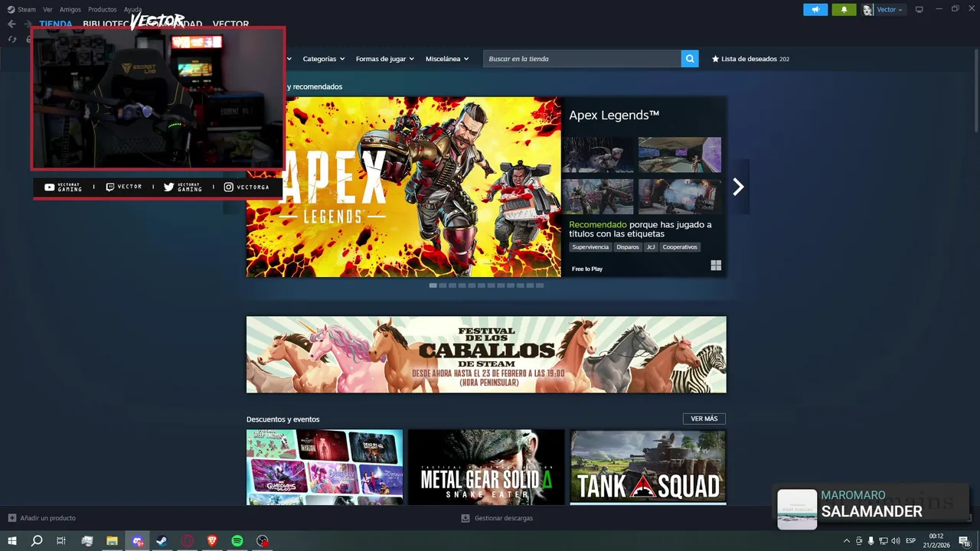
Task: Open the taskbar clock and date
Action: 937,541
